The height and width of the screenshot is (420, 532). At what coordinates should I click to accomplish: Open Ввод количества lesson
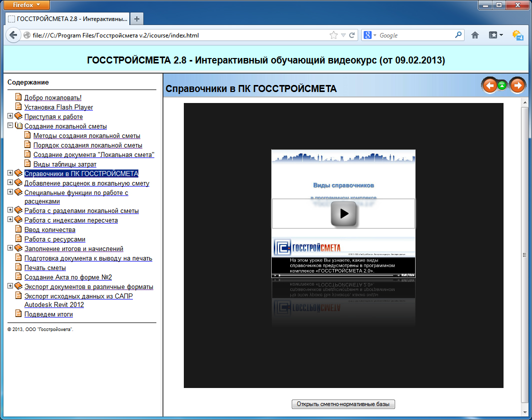(x=50, y=230)
